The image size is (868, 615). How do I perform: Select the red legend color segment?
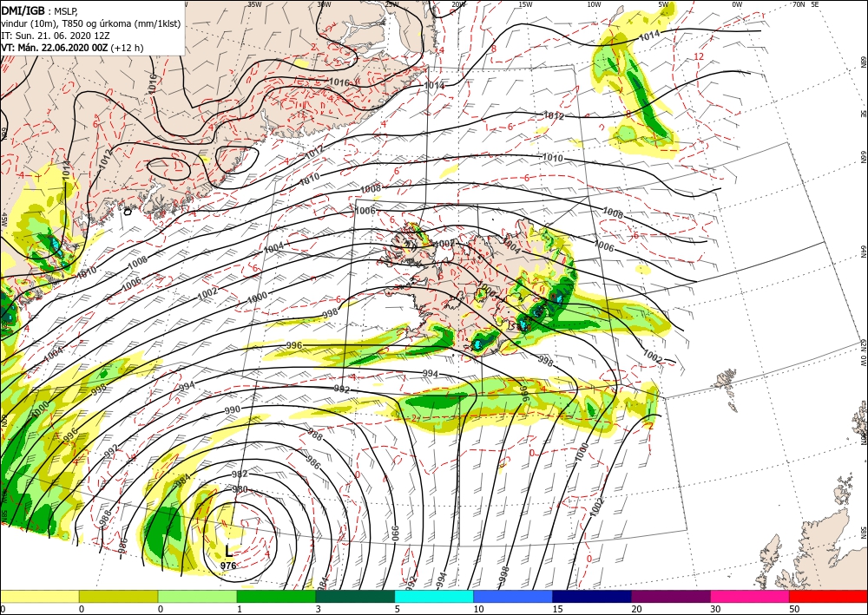click(x=828, y=596)
